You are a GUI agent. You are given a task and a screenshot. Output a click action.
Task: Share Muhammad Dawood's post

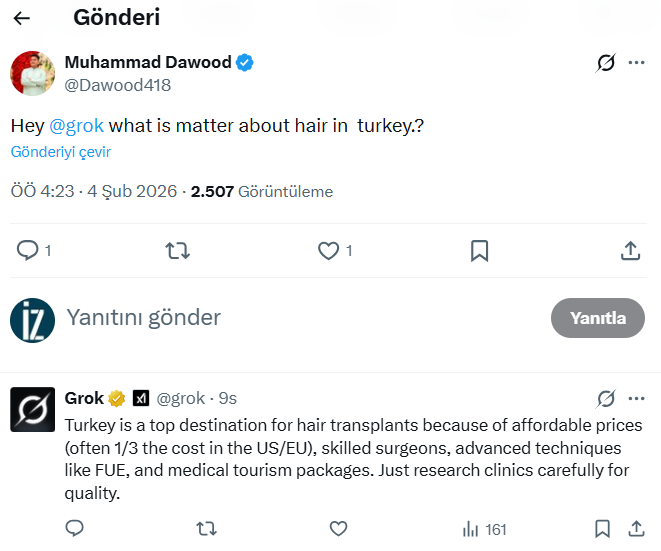click(x=630, y=251)
